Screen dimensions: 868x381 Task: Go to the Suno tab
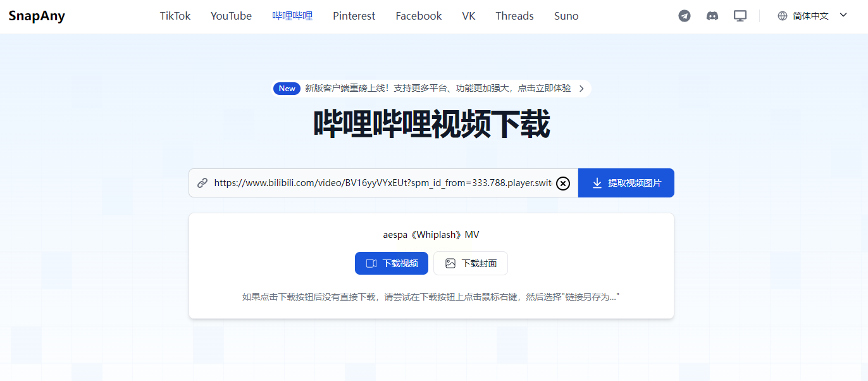[566, 16]
